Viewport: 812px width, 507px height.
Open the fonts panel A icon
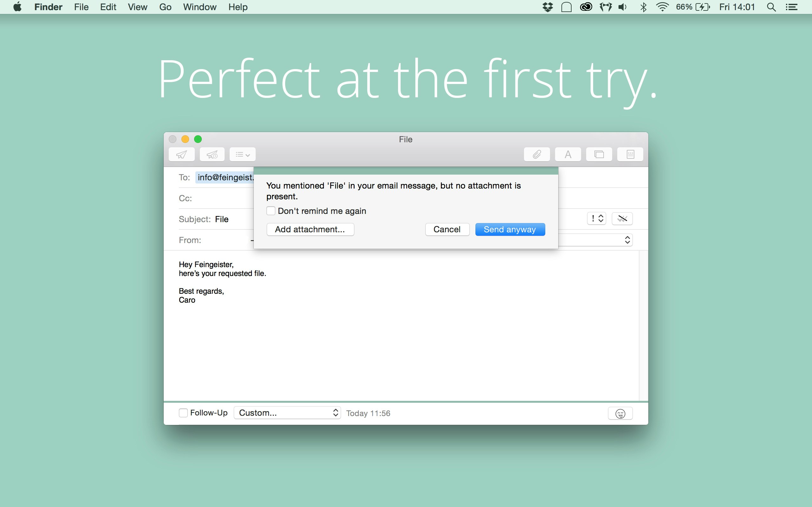click(x=568, y=155)
